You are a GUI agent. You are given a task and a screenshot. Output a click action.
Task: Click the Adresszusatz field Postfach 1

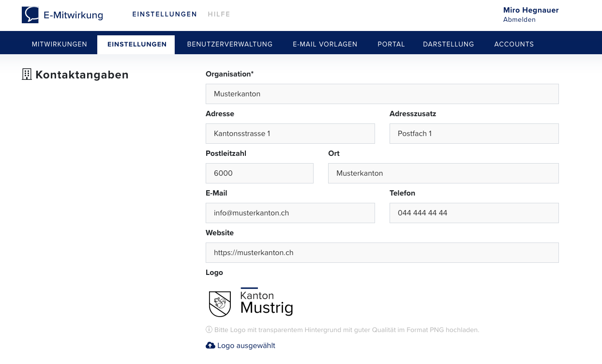point(474,134)
